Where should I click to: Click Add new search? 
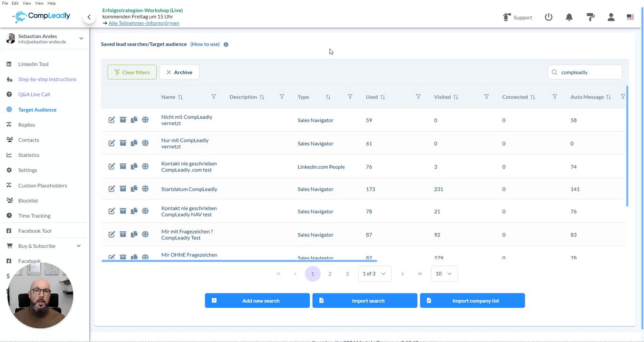(257, 301)
